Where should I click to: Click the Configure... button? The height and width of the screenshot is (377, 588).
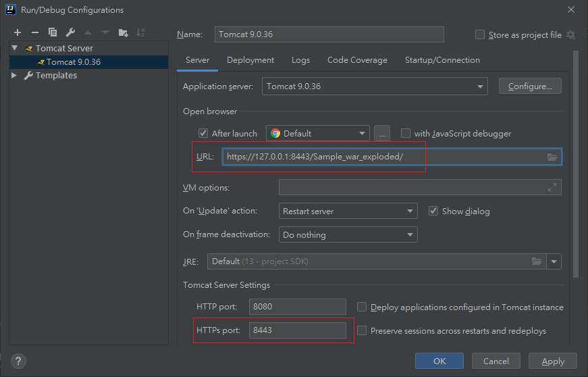[x=530, y=86]
